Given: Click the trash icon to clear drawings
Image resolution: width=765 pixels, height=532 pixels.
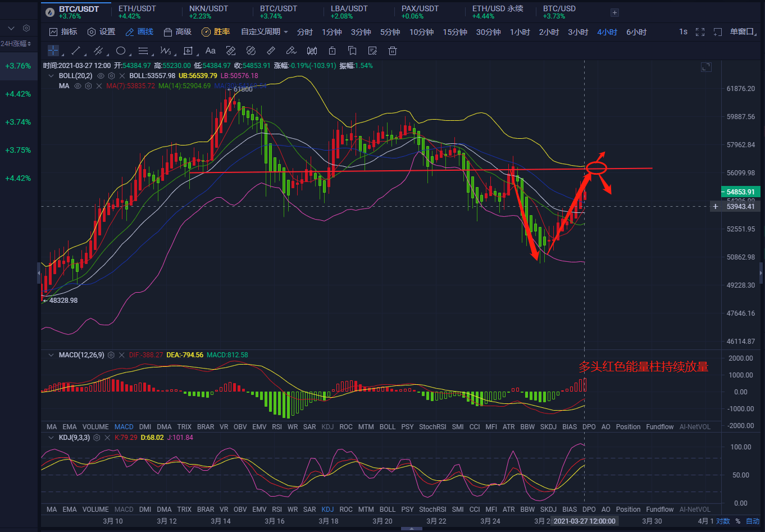Looking at the screenshot, I should 392,51.
